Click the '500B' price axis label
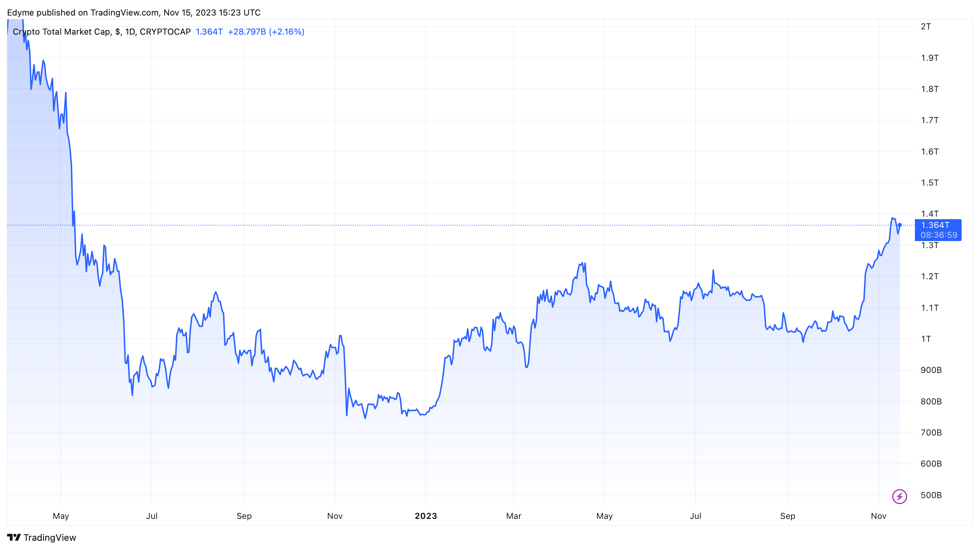 (x=931, y=495)
